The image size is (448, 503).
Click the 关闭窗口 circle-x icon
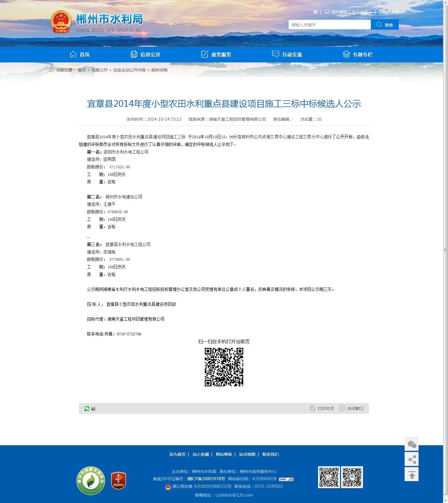point(342,408)
